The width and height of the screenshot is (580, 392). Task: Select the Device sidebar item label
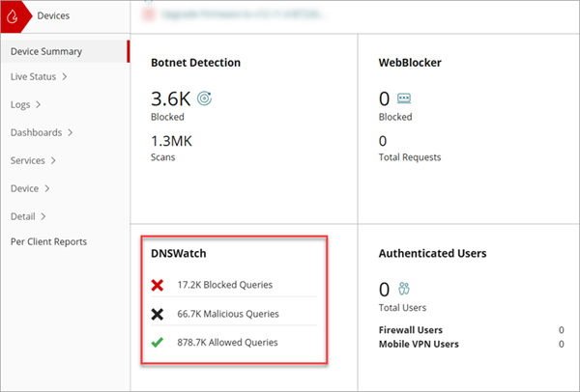pyautogui.click(x=24, y=188)
